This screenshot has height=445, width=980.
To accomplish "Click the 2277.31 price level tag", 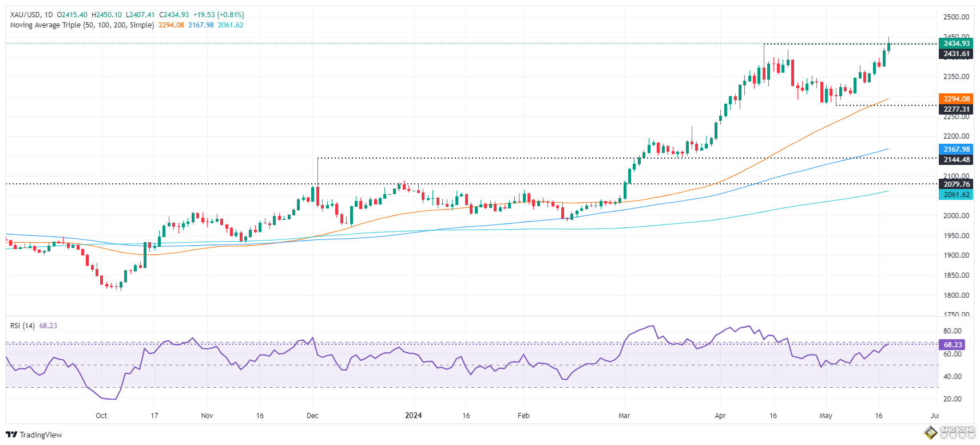I will point(956,109).
